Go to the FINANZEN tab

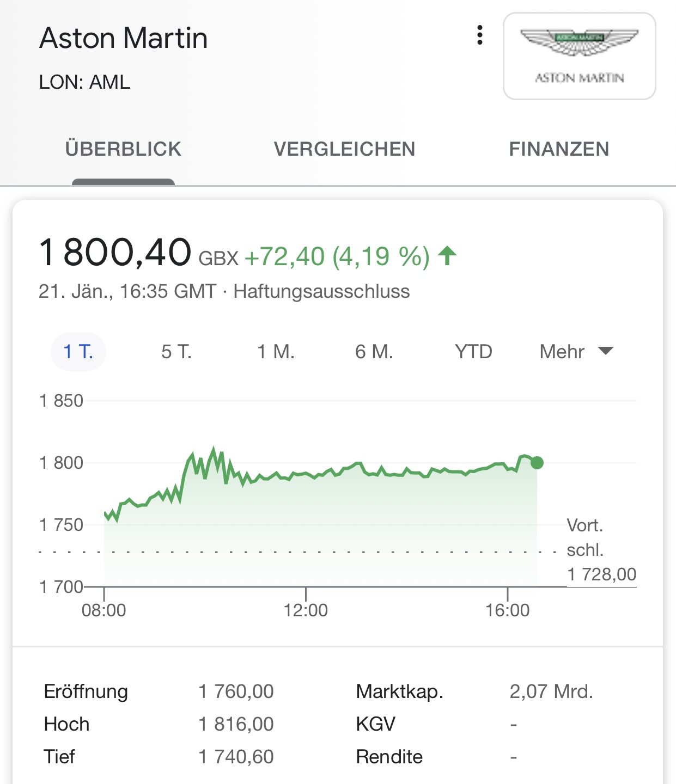(559, 149)
